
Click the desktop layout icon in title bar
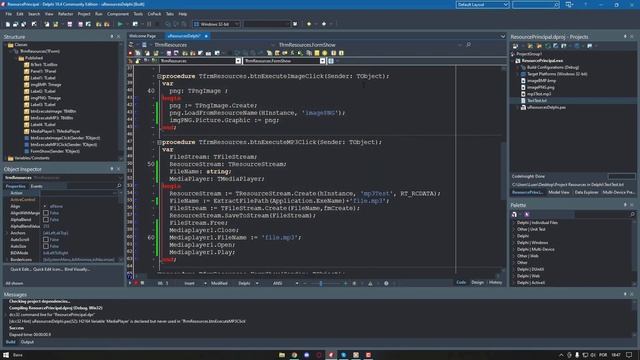click(569, 4)
